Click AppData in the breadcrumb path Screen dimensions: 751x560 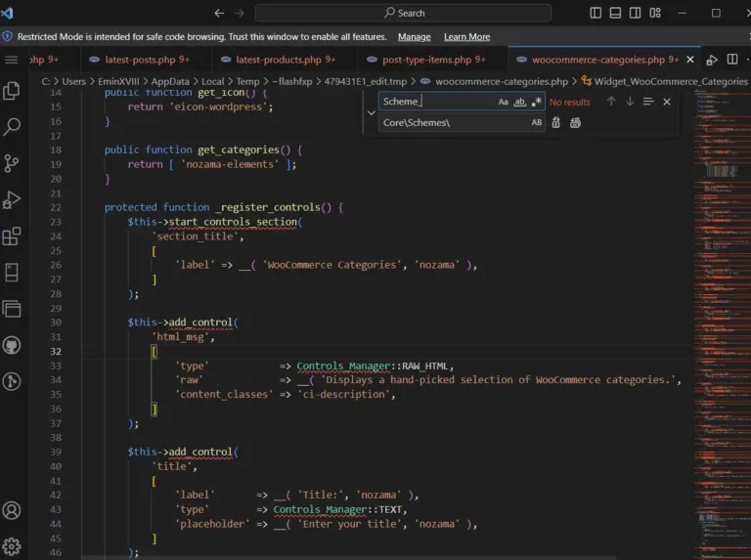(x=170, y=81)
